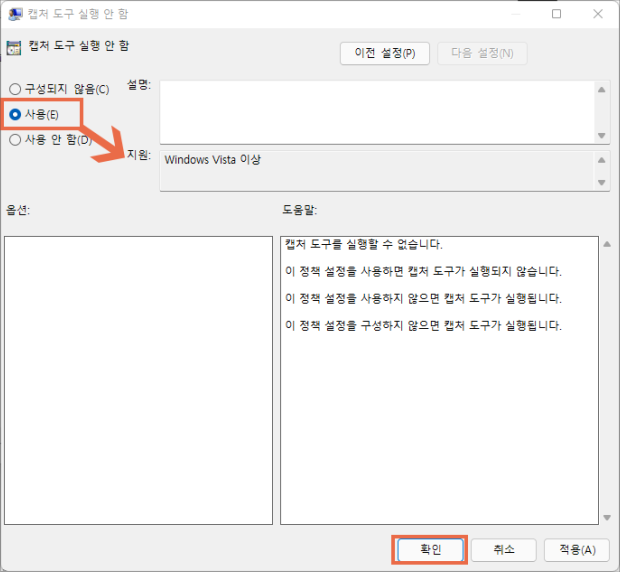This screenshot has width=620, height=572.
Task: Click the 옵션: label
Action: 18,210
